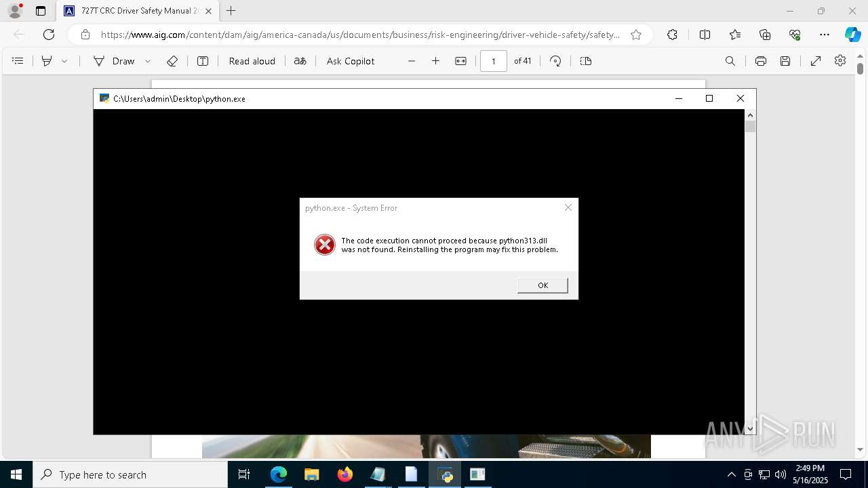Close the python.exe System Error dialog

[x=568, y=207]
